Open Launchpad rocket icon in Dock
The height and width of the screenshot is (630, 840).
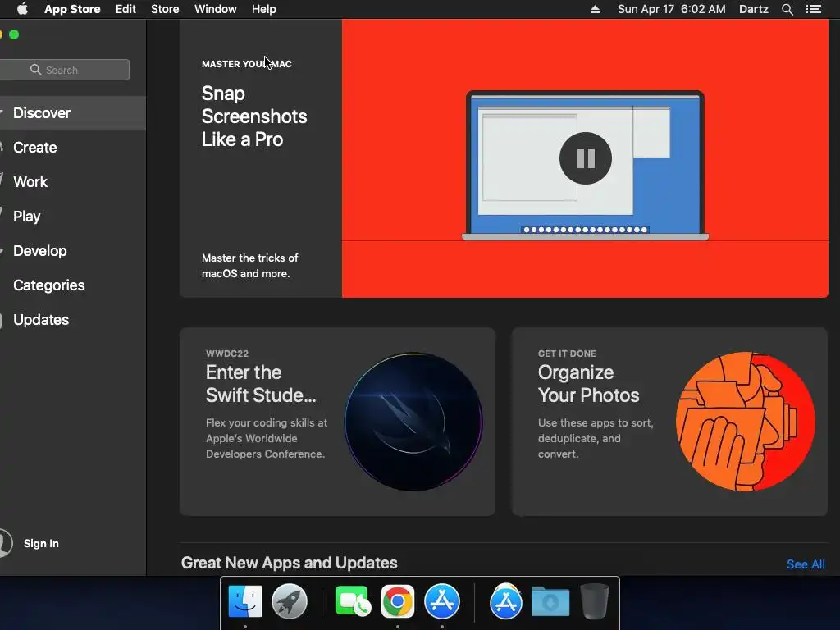click(290, 601)
